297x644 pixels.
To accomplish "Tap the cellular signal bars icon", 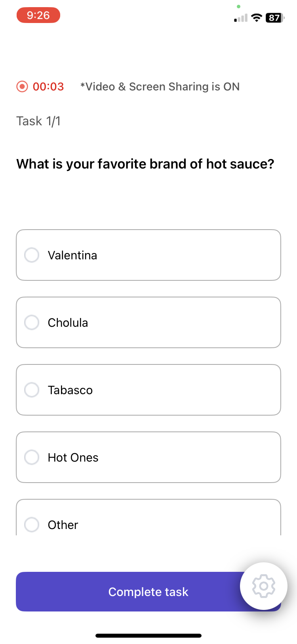I will pos(241,18).
